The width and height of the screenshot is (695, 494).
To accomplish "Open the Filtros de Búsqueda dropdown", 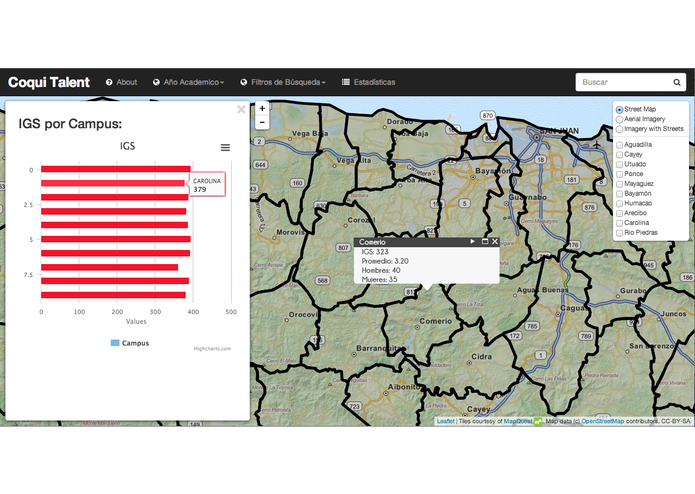I will pos(283,82).
